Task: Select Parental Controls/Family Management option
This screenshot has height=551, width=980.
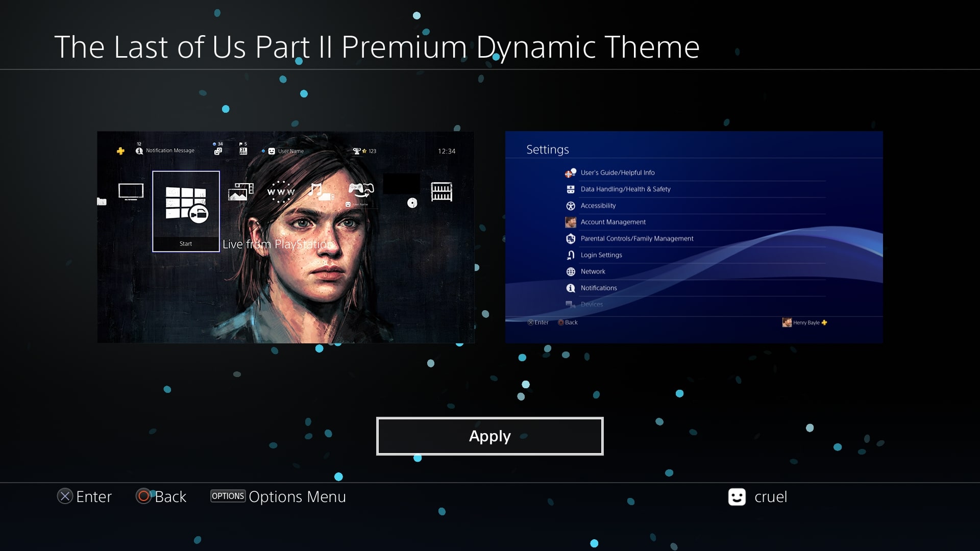Action: tap(636, 238)
